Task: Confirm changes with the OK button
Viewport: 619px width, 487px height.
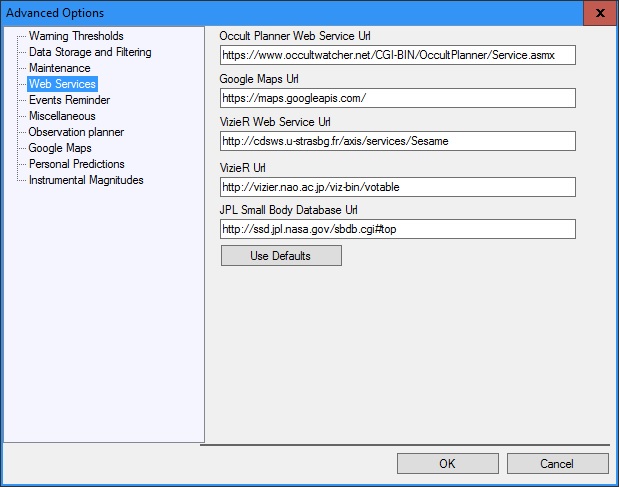Action: pos(447,464)
